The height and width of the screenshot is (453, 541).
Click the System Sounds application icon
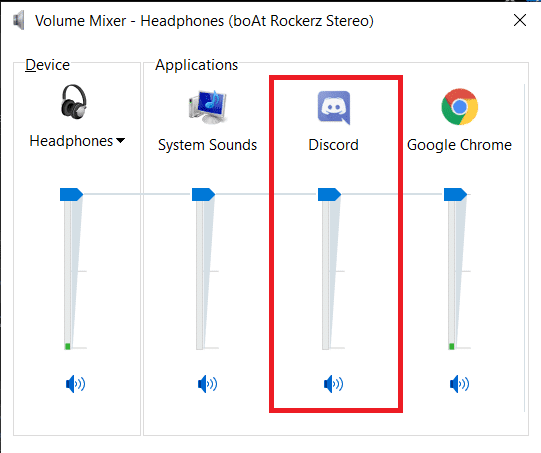[x=207, y=107]
